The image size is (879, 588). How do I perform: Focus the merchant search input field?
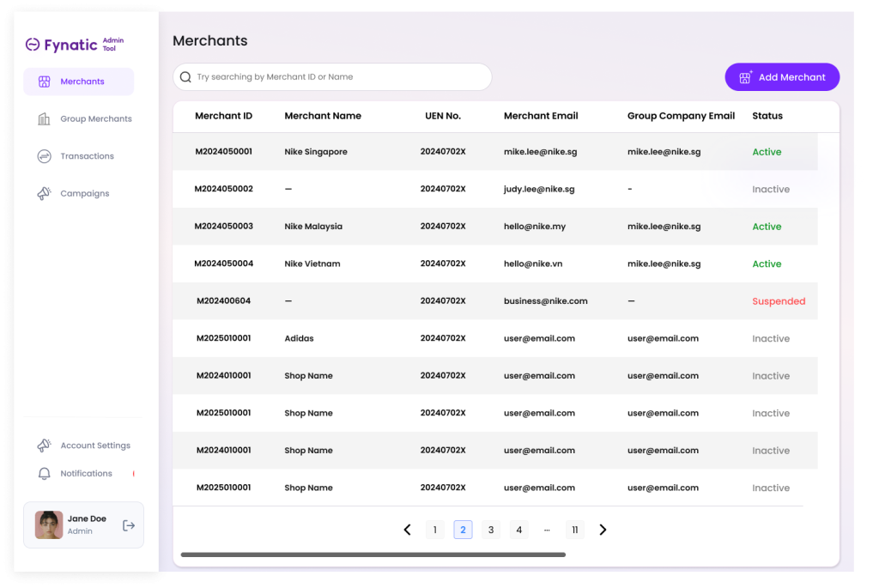(x=339, y=77)
